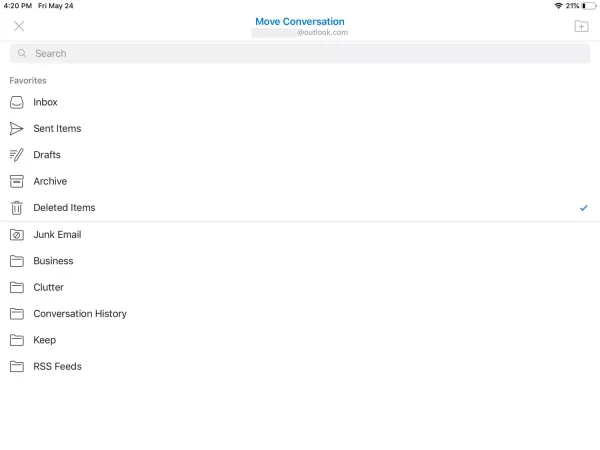Choose the Conversation History folder
600x450 pixels.
coord(80,314)
